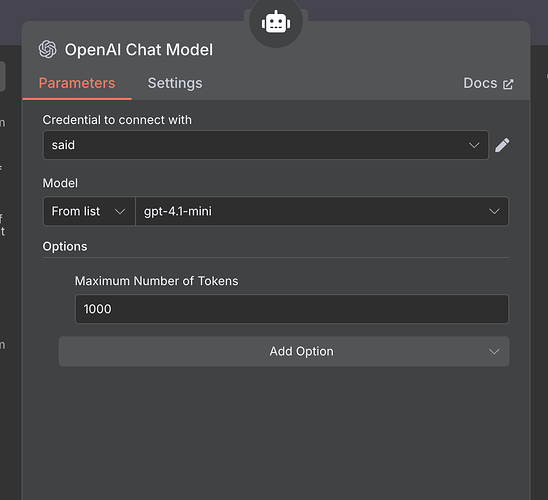Click the chevron next to From list

pyautogui.click(x=120, y=211)
